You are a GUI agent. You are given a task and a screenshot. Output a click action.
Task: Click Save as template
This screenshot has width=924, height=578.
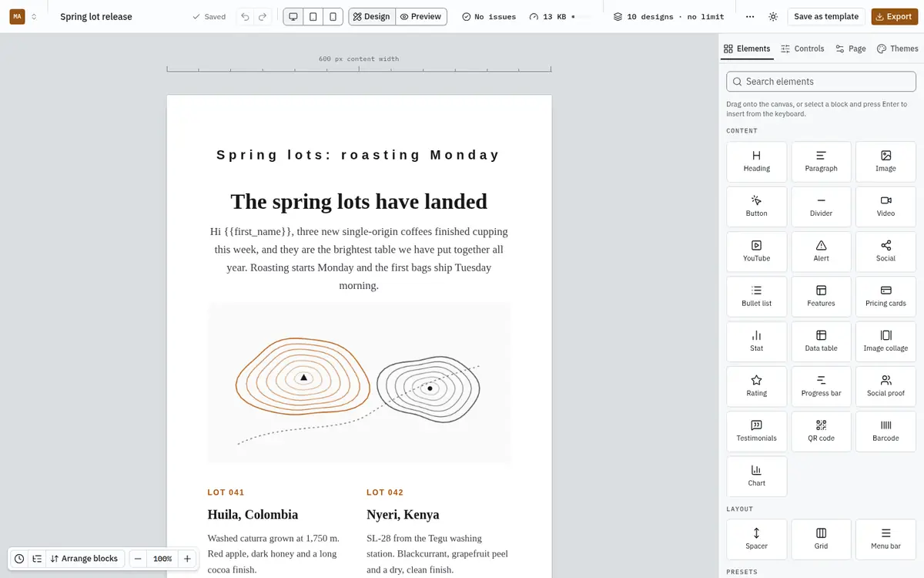pos(826,16)
